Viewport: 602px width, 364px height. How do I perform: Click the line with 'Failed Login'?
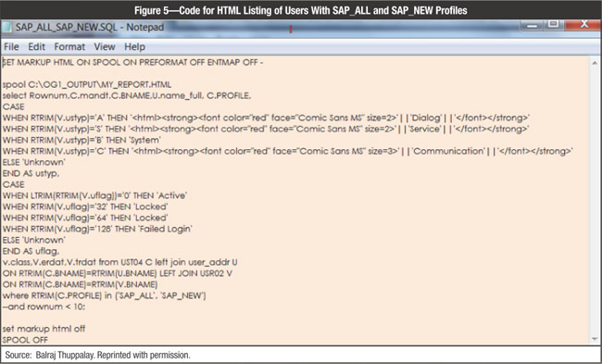[97, 229]
